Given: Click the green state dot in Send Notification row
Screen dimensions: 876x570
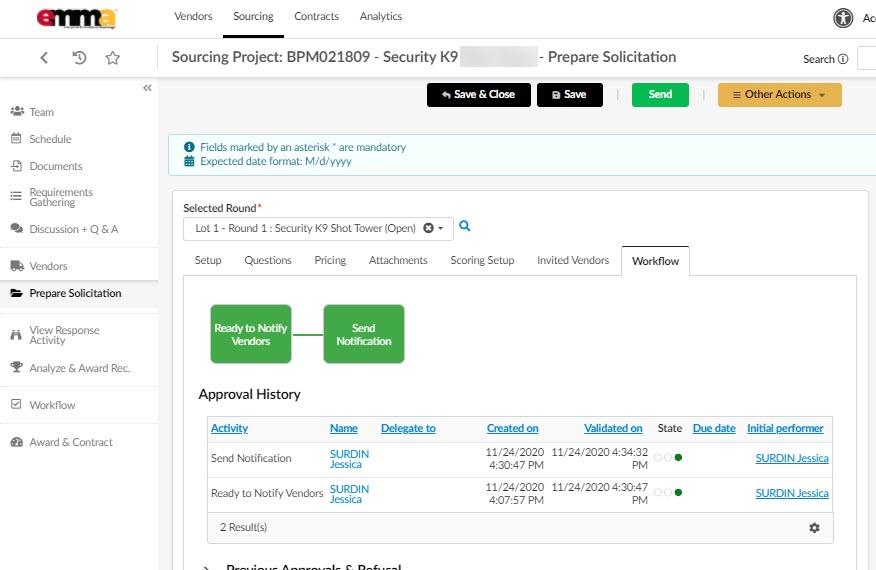Looking at the screenshot, I should (678, 457).
